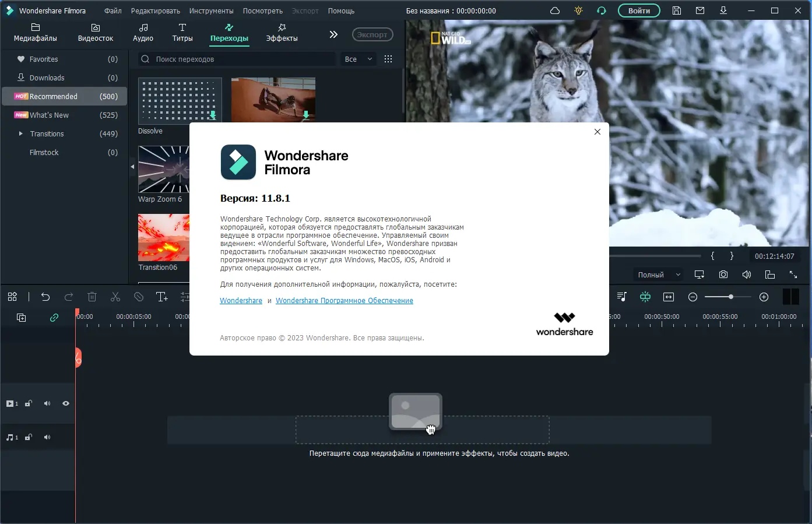The height and width of the screenshot is (524, 812).
Task: Select the Recommended category
Action: coord(64,96)
